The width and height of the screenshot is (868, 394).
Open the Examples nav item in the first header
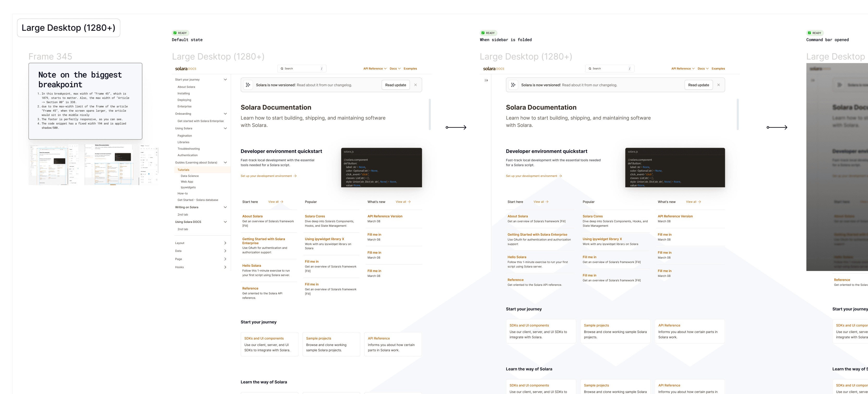(x=410, y=69)
